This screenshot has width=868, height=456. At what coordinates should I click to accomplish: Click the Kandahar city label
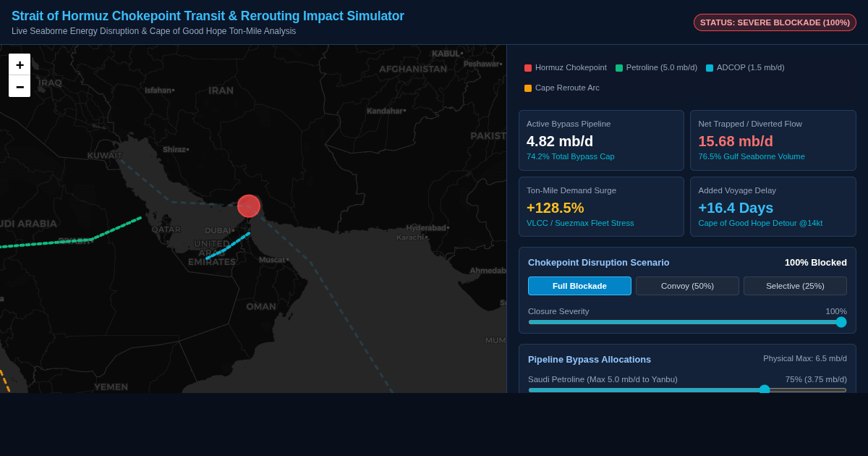pos(386,111)
